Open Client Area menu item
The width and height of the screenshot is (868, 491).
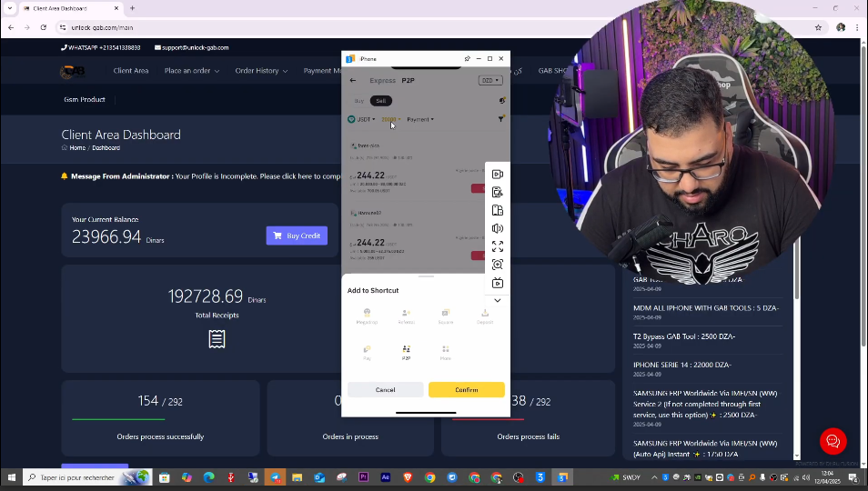131,71
